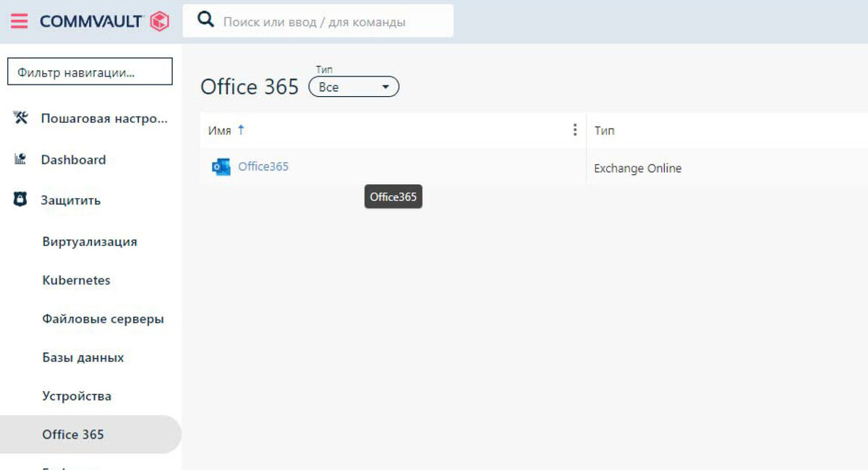Focus the global search command field

[318, 22]
